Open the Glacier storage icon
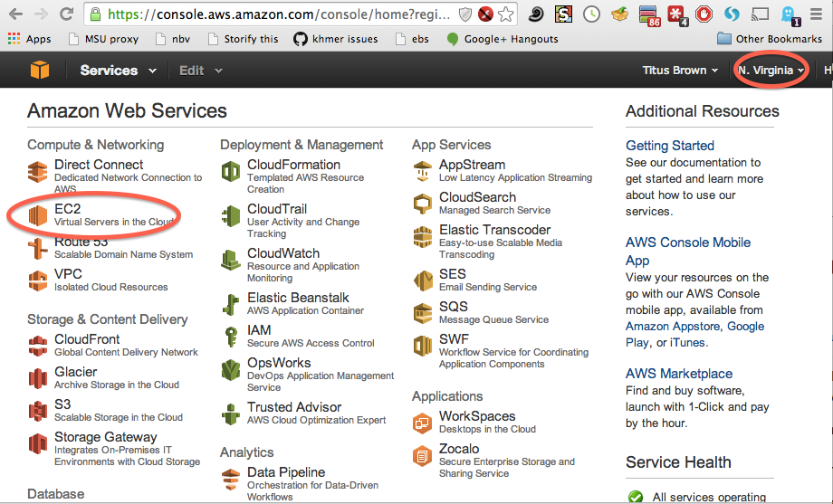The image size is (833, 504). [38, 378]
